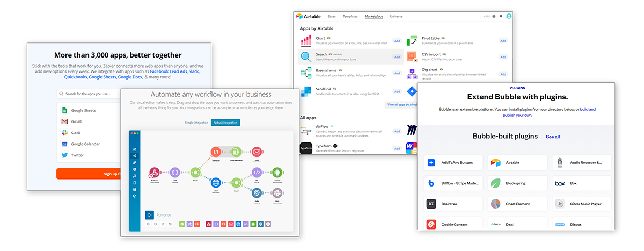Add the SendGrid app
The width and height of the screenshot is (644, 251).
click(x=397, y=91)
